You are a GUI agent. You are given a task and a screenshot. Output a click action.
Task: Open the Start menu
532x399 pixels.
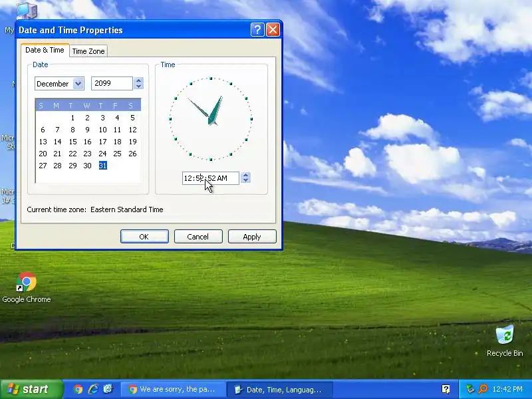(x=31, y=389)
